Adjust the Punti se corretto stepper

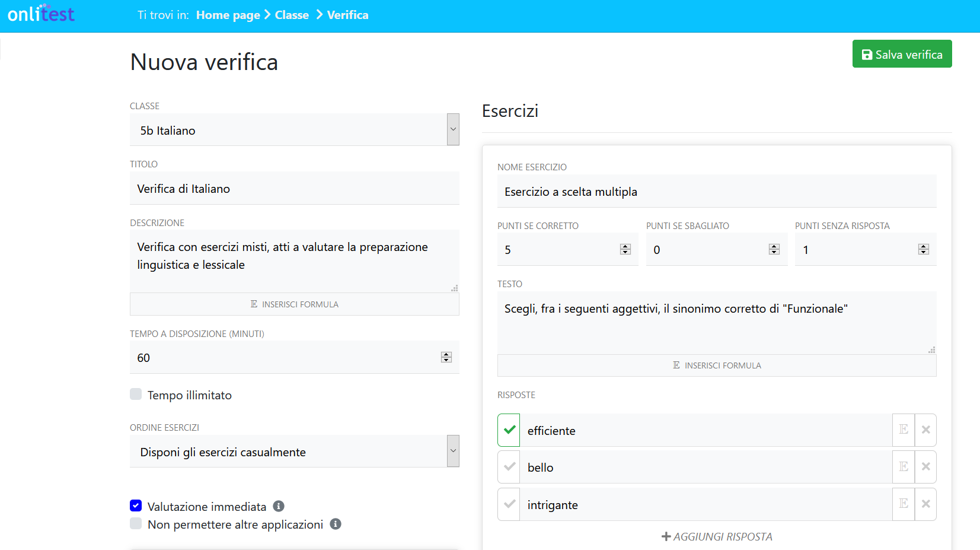coord(625,249)
